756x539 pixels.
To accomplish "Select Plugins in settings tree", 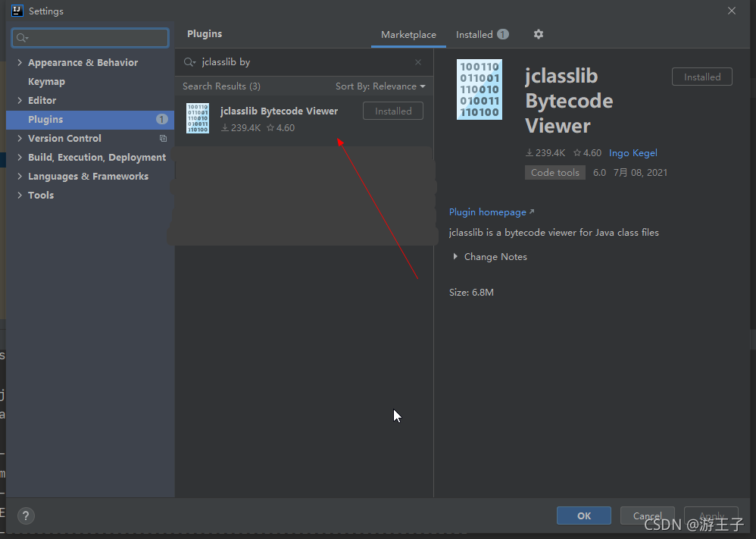I will click(x=89, y=119).
